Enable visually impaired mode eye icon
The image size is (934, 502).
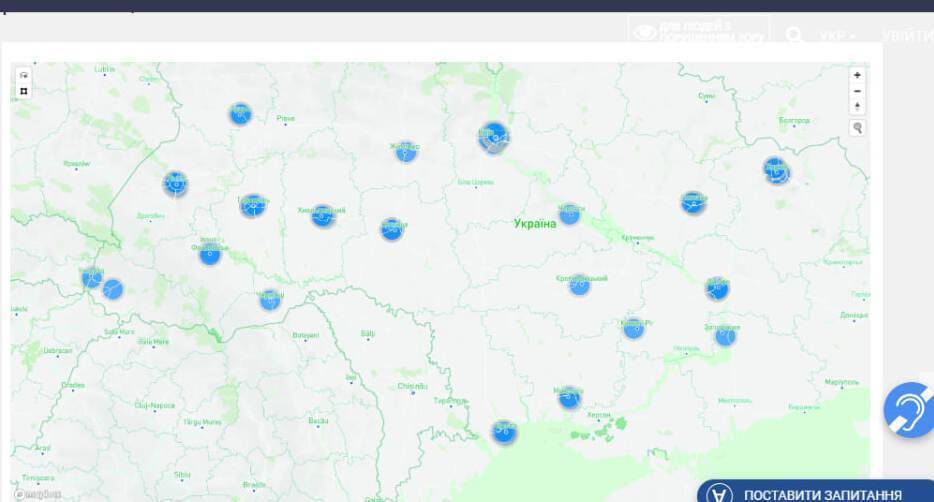[x=645, y=32]
